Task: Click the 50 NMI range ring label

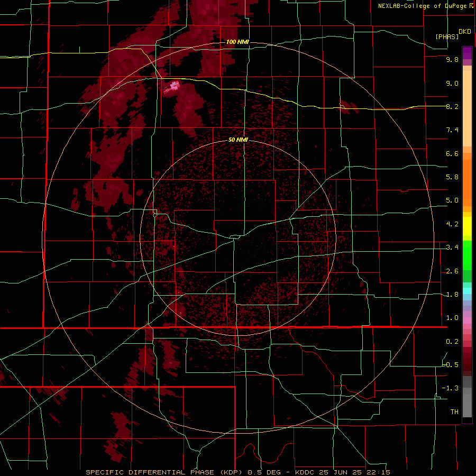Action: click(238, 140)
